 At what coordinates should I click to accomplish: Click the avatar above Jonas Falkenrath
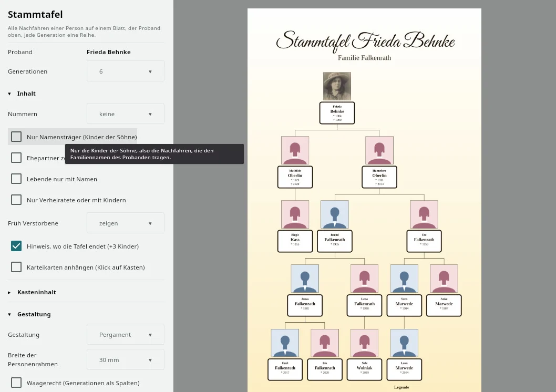click(x=305, y=278)
